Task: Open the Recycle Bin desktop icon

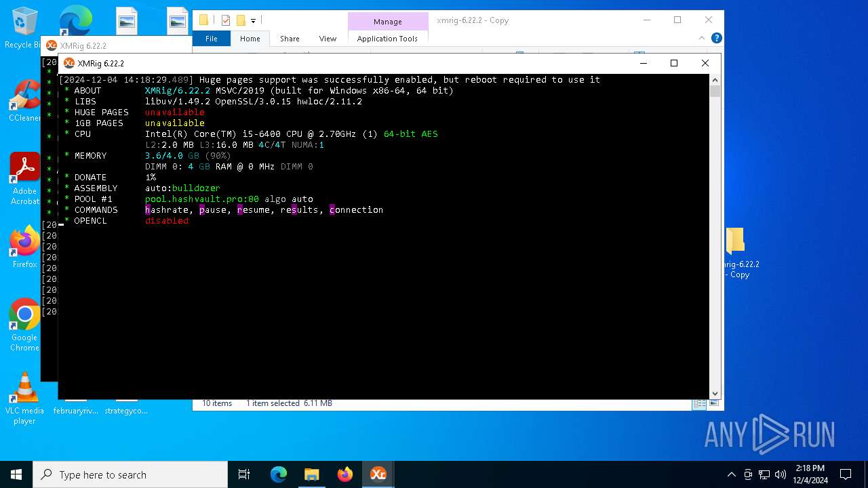Action: [x=24, y=27]
